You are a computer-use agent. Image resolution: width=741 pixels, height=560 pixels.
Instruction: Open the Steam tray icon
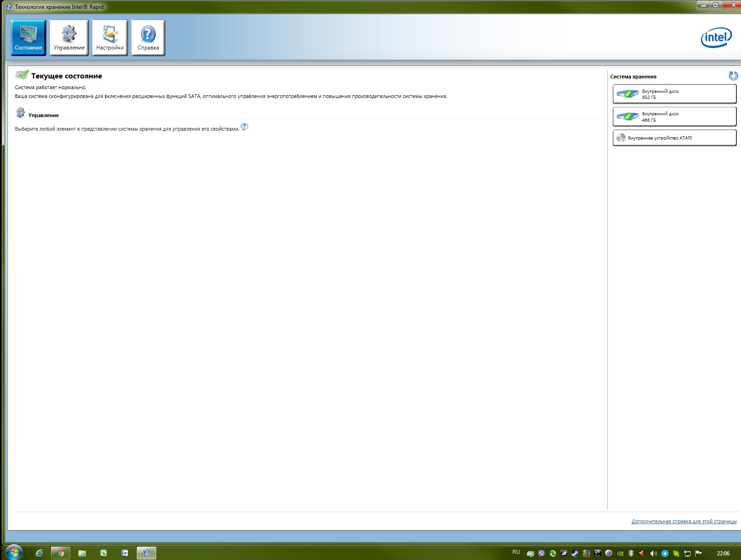coord(575,553)
